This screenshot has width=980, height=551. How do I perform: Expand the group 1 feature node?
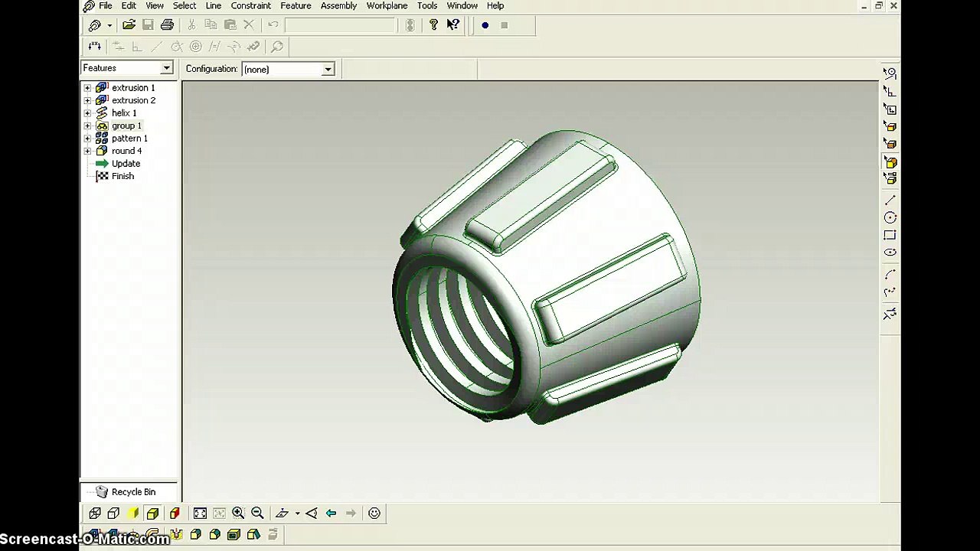87,126
